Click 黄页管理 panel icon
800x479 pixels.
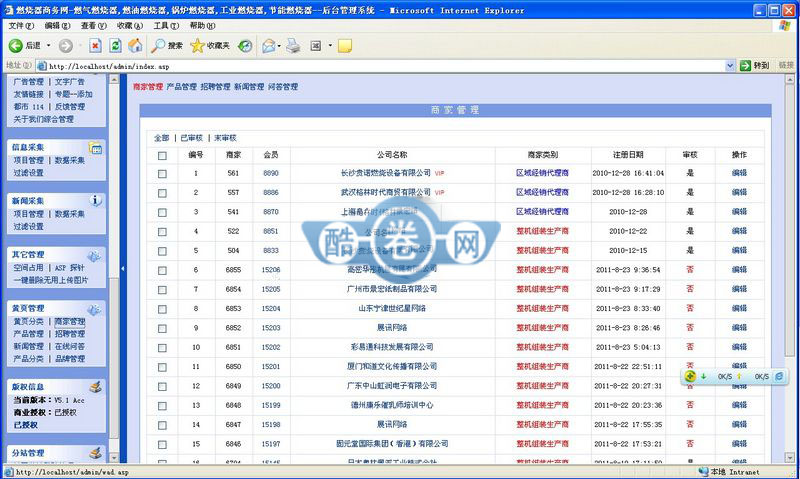[x=94, y=309]
